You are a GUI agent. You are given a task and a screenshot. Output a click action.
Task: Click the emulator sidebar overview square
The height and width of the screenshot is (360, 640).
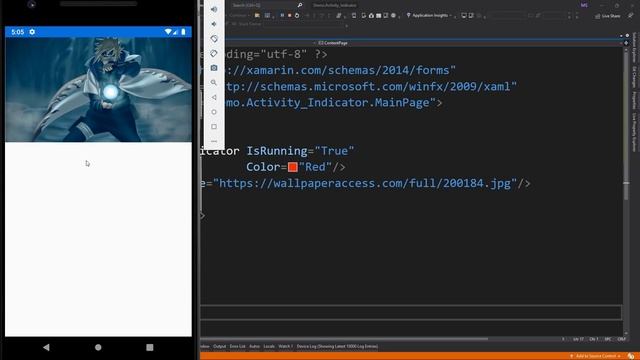tap(214, 127)
